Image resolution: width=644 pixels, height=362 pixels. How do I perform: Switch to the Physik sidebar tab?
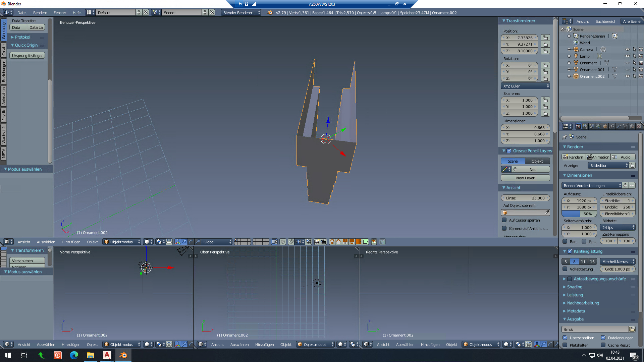coord(4,115)
